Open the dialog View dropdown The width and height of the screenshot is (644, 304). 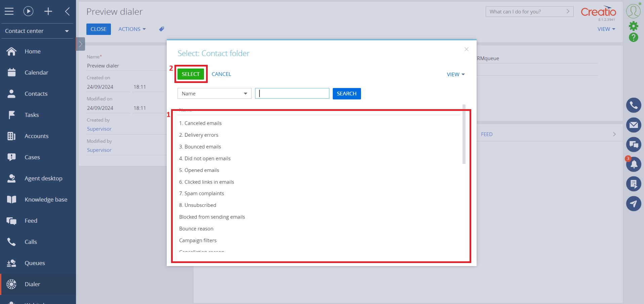[456, 75]
